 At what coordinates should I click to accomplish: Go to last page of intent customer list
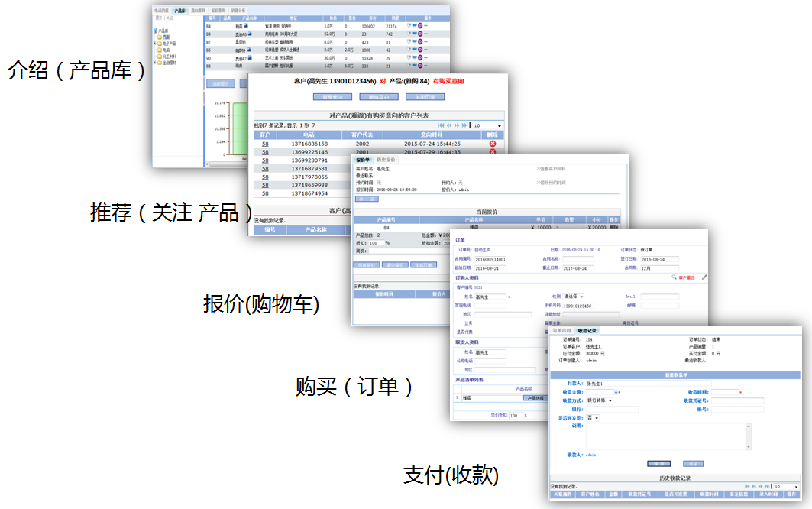(x=464, y=125)
